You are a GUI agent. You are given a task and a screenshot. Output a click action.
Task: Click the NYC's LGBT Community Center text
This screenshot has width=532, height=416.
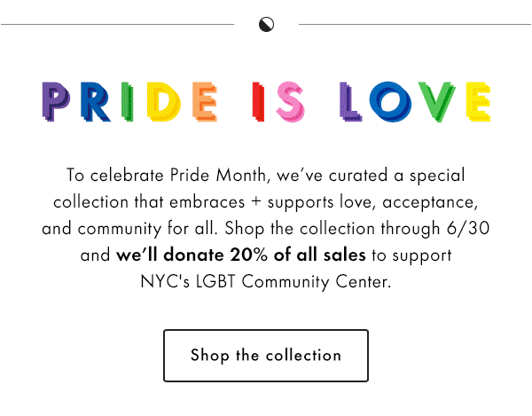point(266,282)
